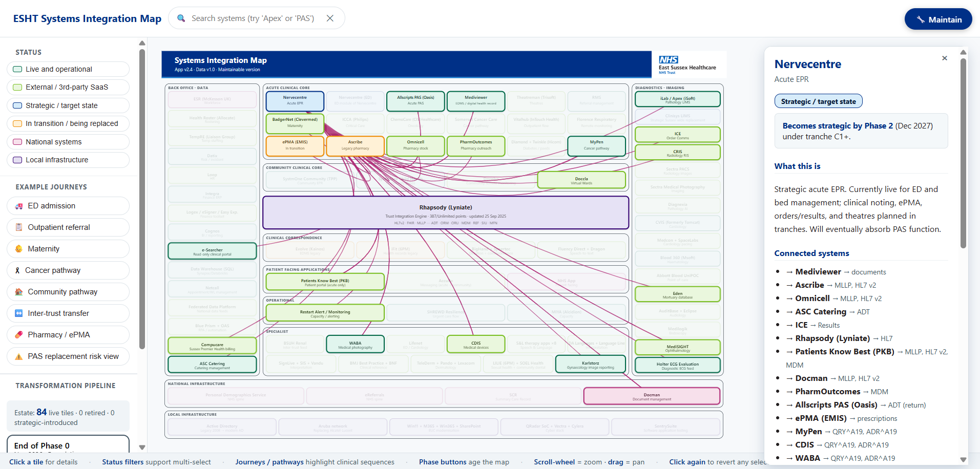Toggle the National systems status filter
This screenshot has height=469, width=980.
[x=68, y=142]
